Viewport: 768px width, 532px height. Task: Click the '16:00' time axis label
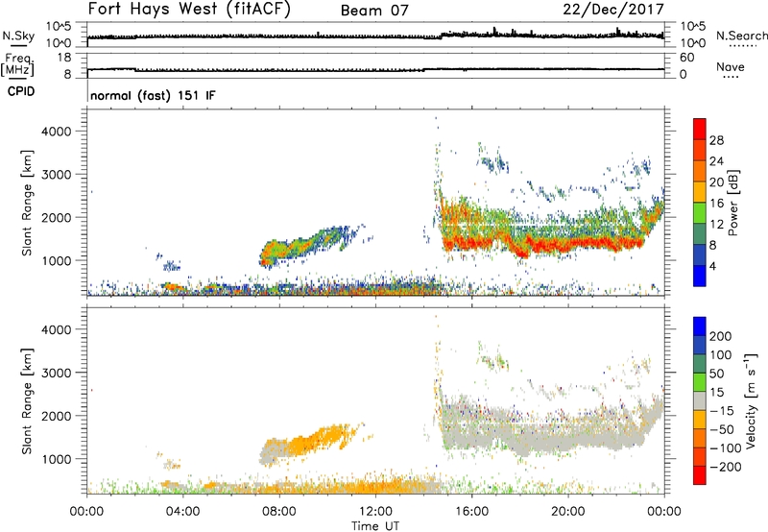pos(471,512)
